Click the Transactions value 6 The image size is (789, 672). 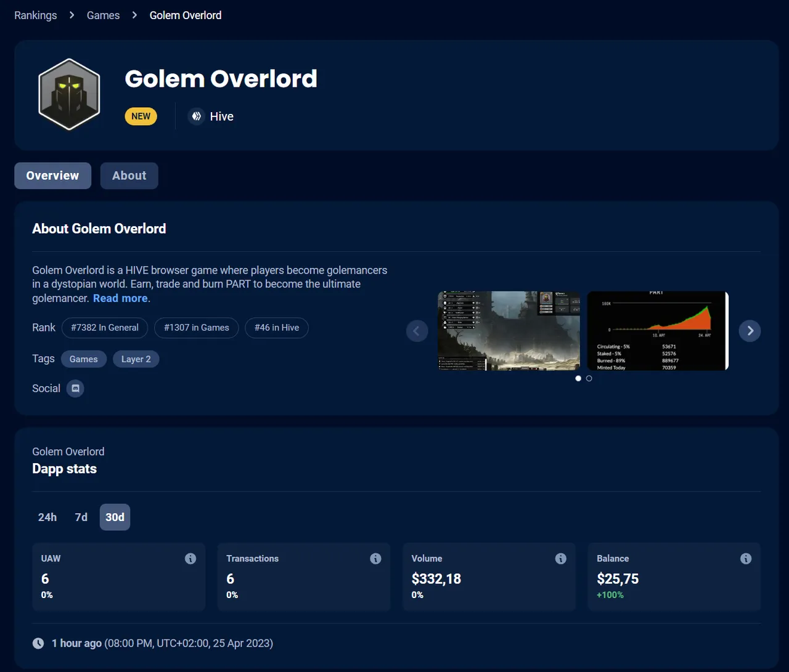[x=230, y=579]
